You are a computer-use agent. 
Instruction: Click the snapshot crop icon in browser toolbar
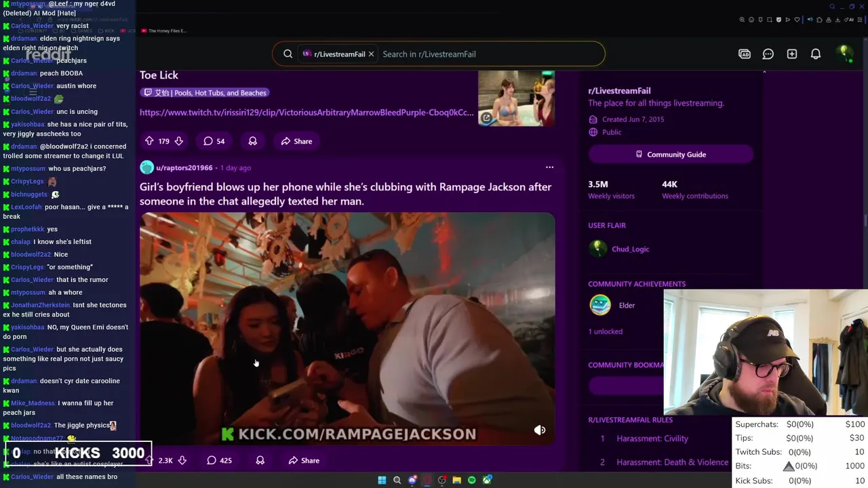click(x=770, y=20)
